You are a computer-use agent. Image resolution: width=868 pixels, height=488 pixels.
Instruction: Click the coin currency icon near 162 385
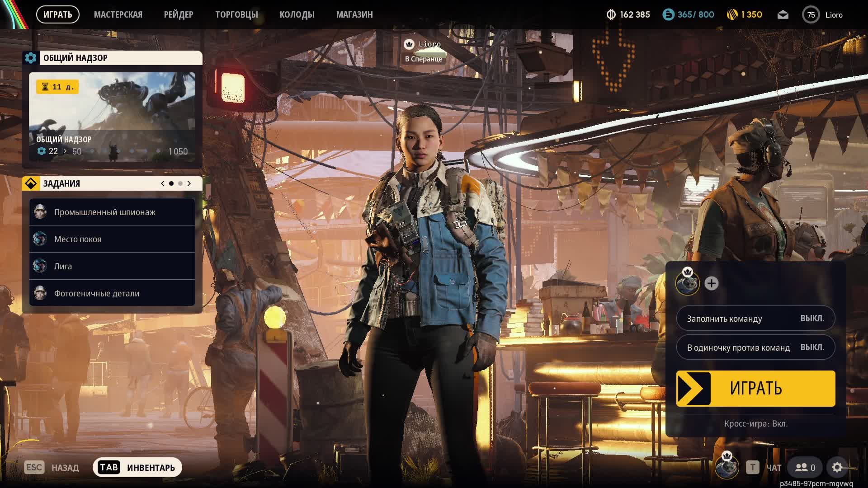coord(611,15)
